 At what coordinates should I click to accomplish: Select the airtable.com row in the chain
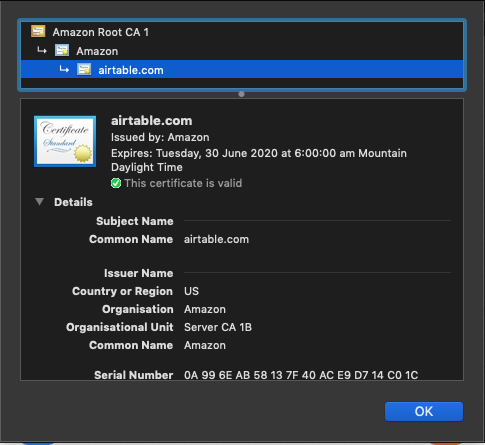click(x=242, y=70)
